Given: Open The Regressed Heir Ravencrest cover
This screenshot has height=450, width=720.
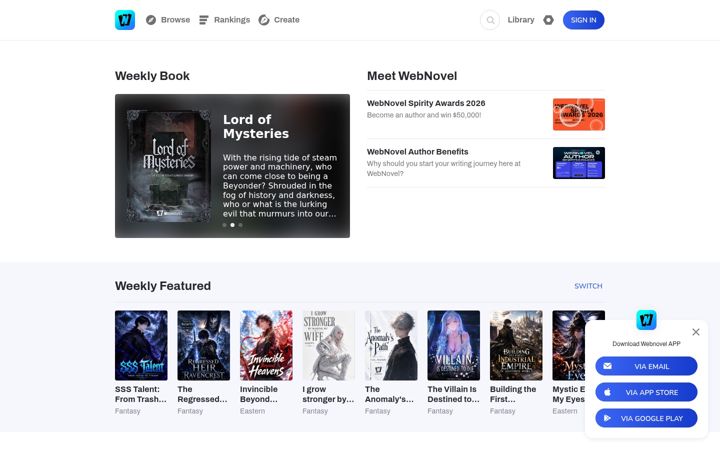Looking at the screenshot, I should [203, 345].
